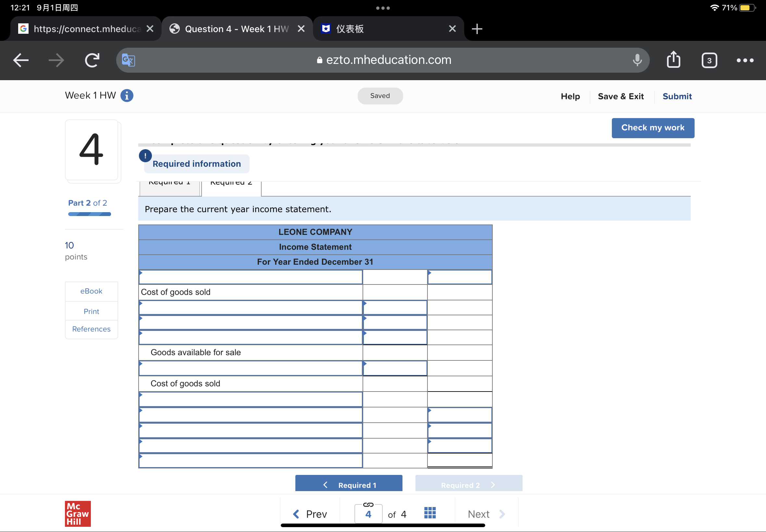The height and width of the screenshot is (532, 766).
Task: Click the Part 2 of 2 progress bar
Action: [89, 214]
